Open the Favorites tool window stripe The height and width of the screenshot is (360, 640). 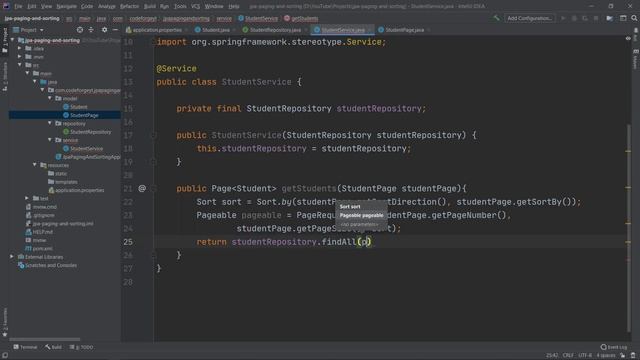[5, 322]
